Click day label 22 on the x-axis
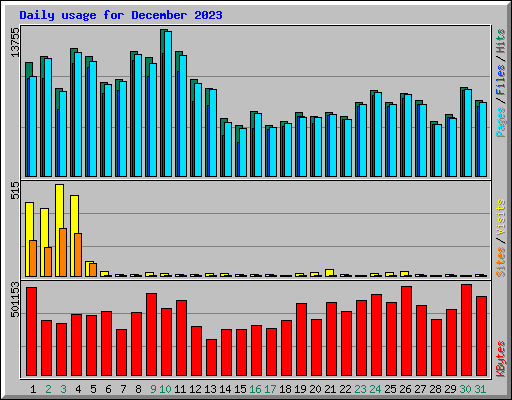512x400 pixels. (x=345, y=389)
